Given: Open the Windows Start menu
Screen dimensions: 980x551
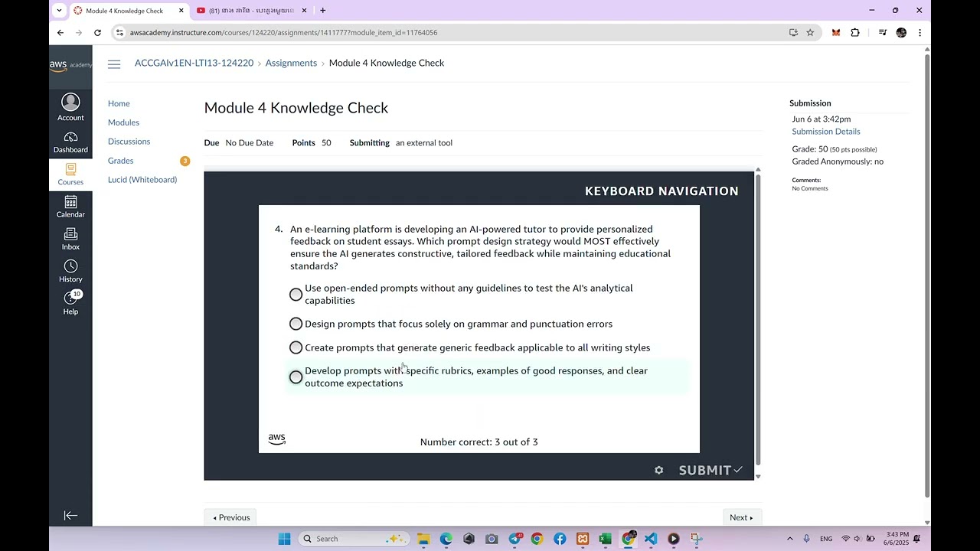Looking at the screenshot, I should point(284,539).
